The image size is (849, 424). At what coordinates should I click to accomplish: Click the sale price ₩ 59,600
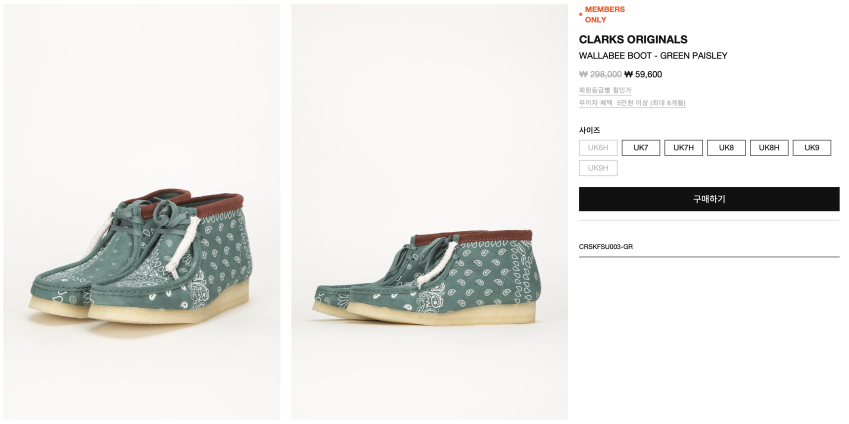pyautogui.click(x=643, y=74)
